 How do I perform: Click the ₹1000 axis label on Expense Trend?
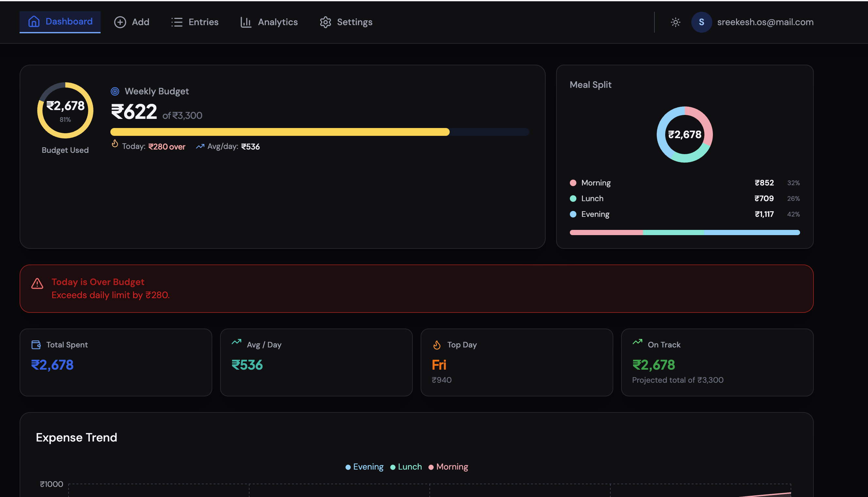tap(52, 484)
